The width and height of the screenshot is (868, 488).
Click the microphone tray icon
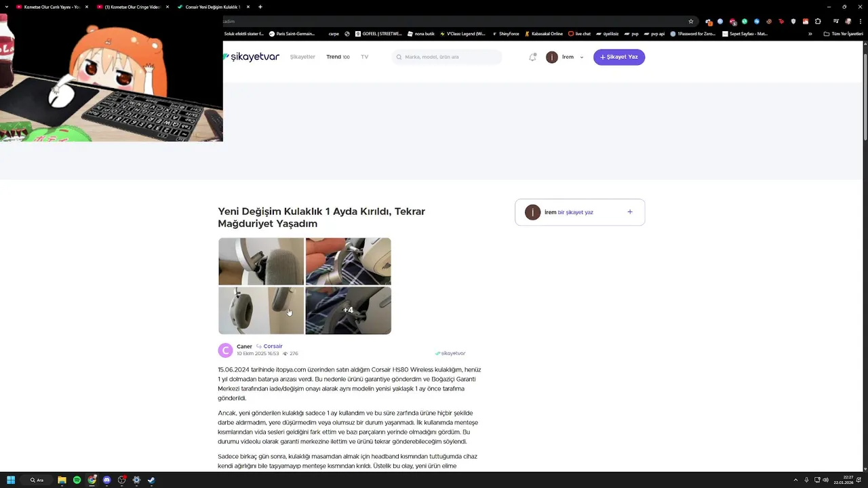[806, 480]
